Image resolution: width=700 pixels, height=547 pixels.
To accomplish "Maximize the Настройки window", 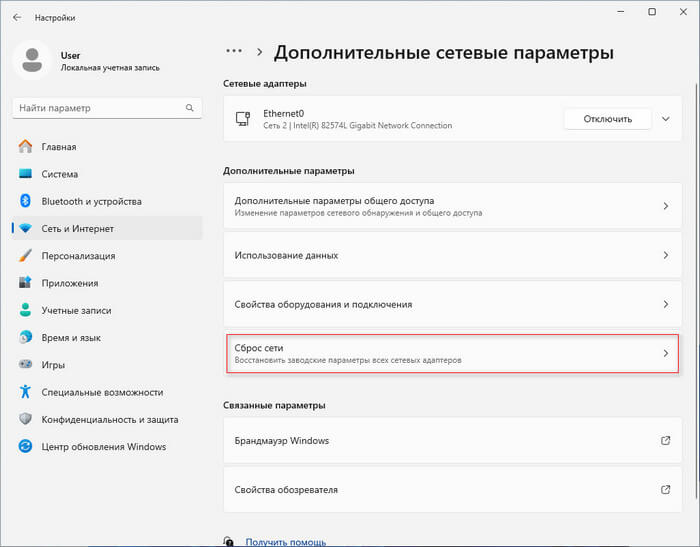I will [x=652, y=12].
